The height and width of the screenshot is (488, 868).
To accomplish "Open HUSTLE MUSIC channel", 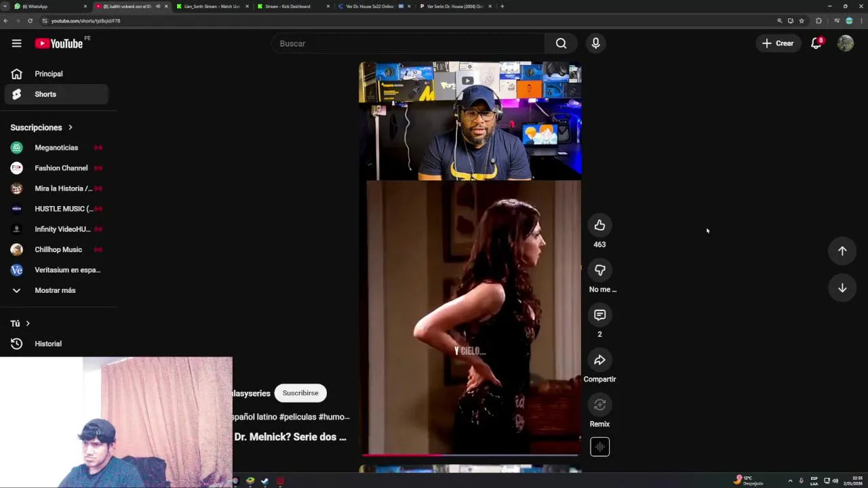I will pyautogui.click(x=56, y=209).
